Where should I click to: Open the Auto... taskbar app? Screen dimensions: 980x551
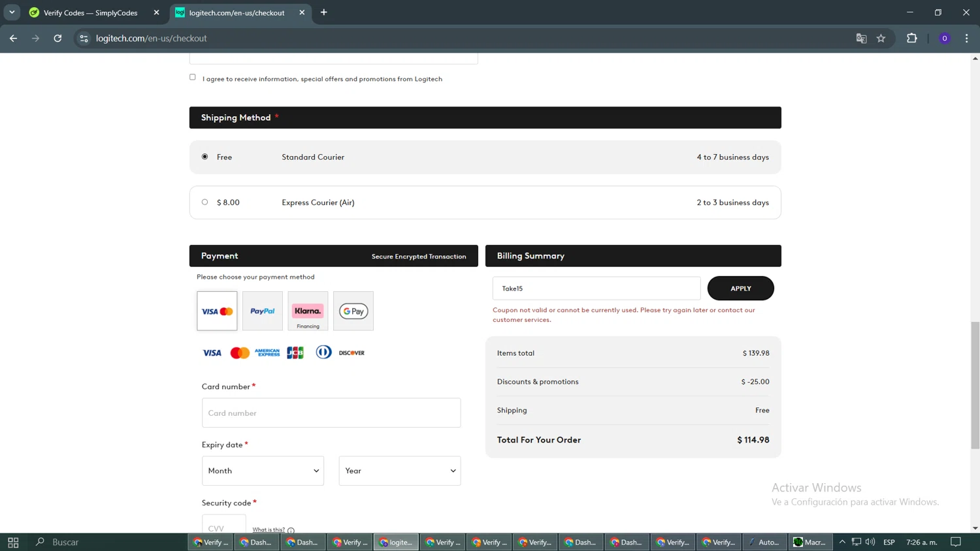[x=764, y=542]
